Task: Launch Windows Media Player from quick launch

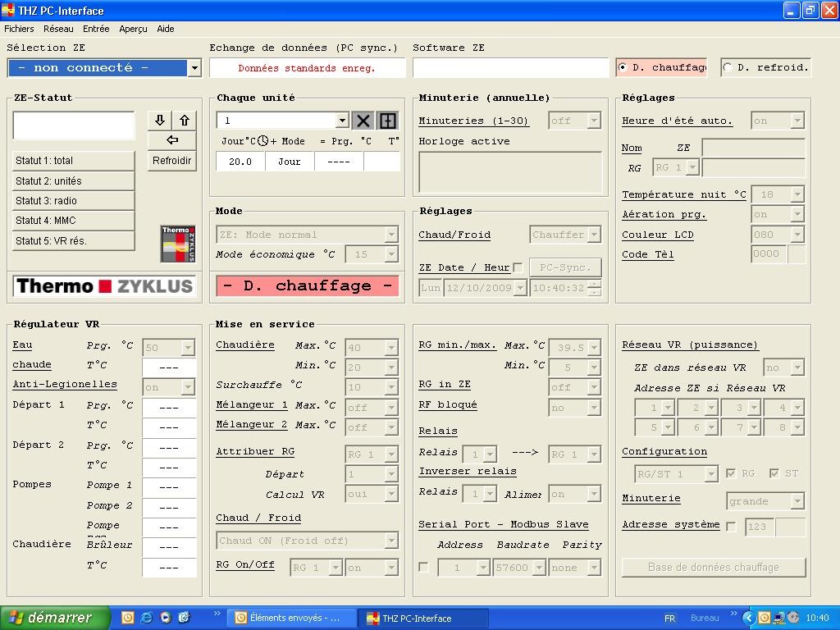Action: pos(165,618)
